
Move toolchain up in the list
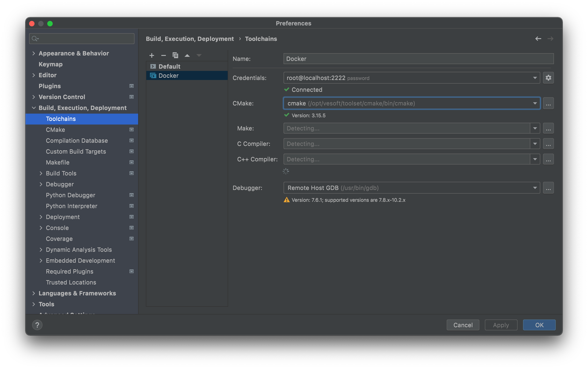coord(187,55)
